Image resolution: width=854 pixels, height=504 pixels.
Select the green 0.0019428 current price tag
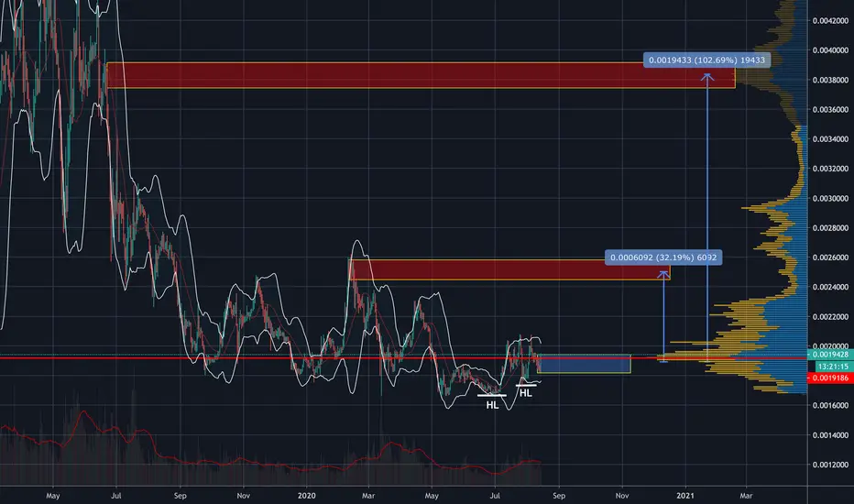point(830,355)
